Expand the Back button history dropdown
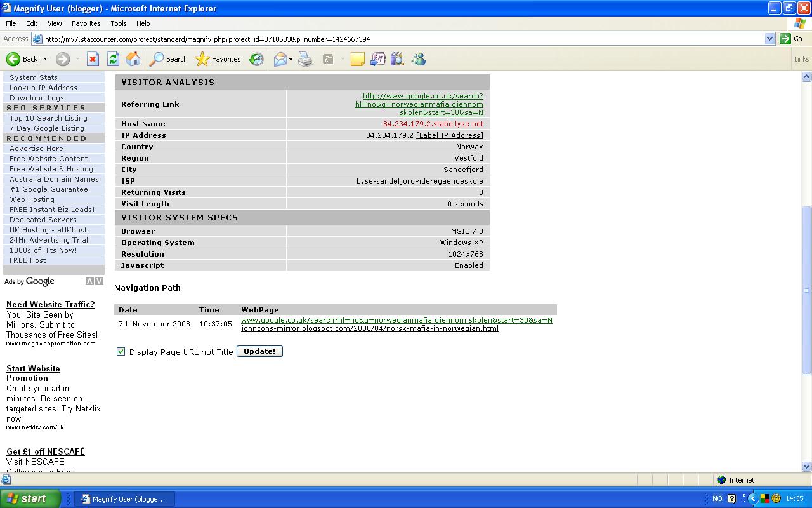This screenshot has height=508, width=812. [x=45, y=59]
